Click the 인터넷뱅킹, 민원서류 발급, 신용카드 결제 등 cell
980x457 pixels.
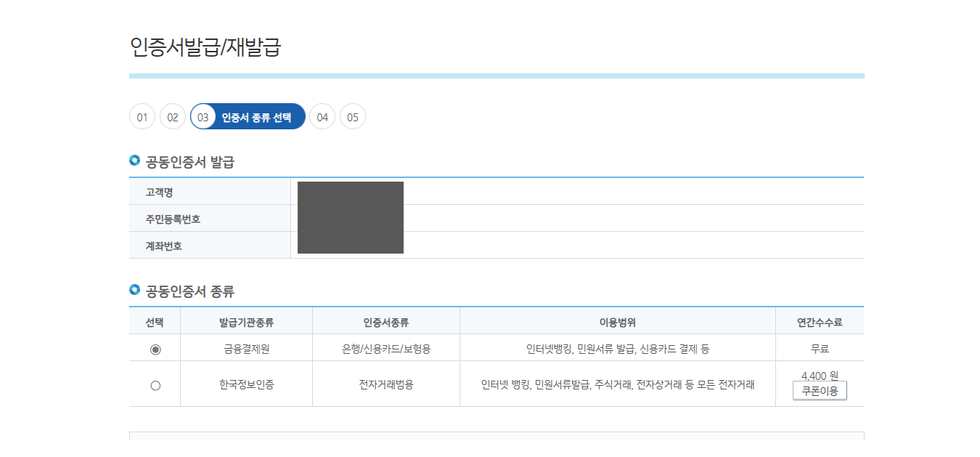coord(618,349)
